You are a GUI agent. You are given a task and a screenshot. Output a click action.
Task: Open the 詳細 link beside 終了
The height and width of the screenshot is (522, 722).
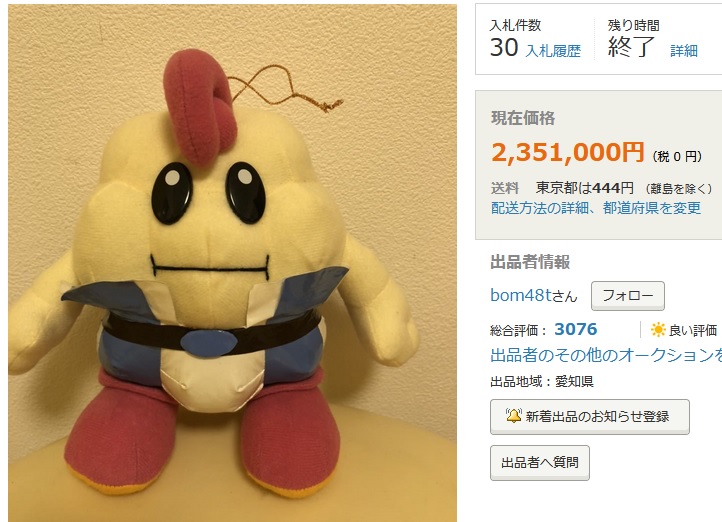[x=684, y=51]
